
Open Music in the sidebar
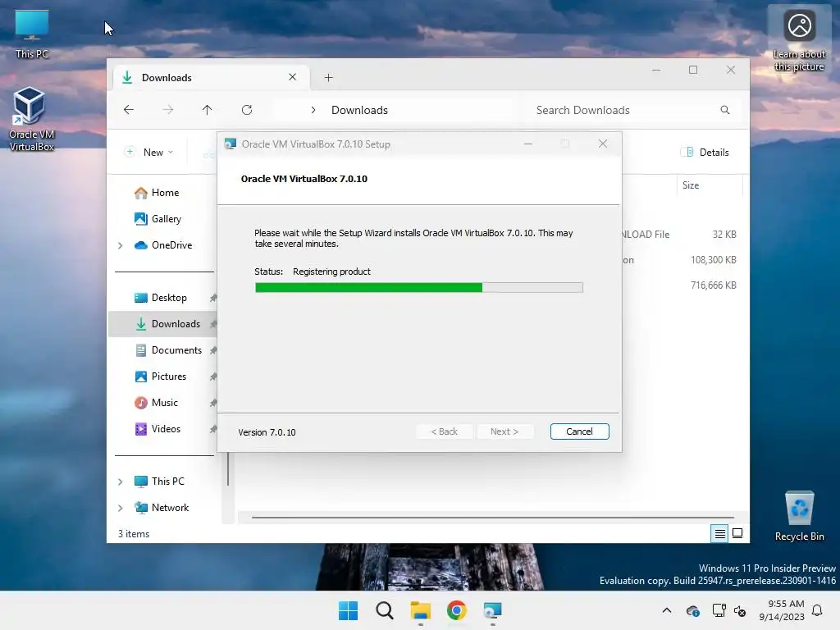click(x=156, y=402)
